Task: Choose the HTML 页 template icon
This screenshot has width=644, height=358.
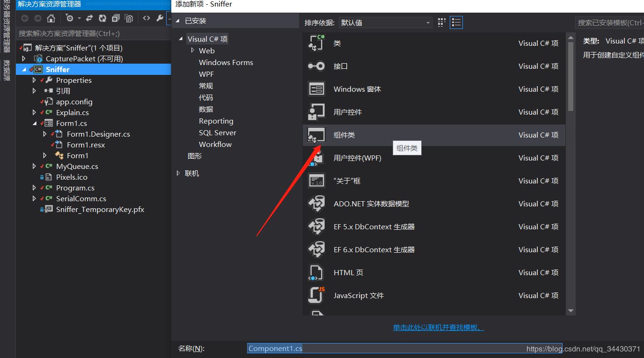Action: click(316, 272)
